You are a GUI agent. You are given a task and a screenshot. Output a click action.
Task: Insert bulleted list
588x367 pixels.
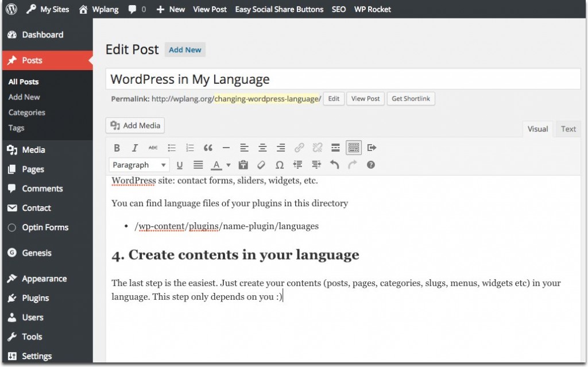pos(171,148)
